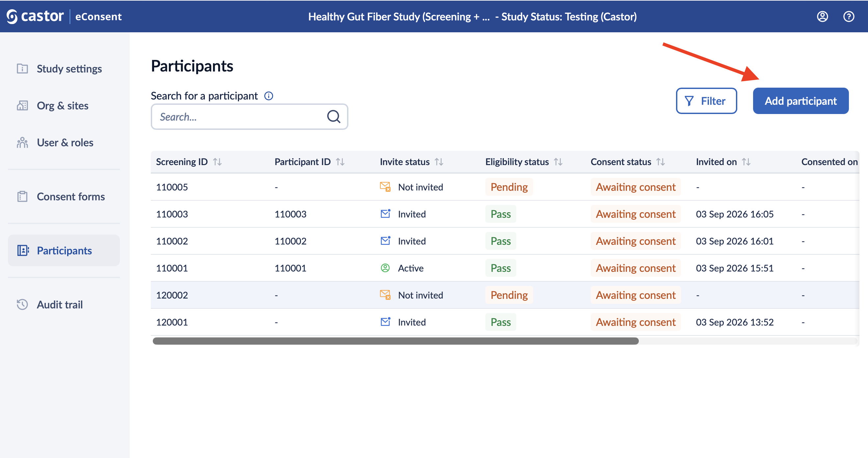Open the Filter button
This screenshot has height=458, width=868.
[x=706, y=101]
